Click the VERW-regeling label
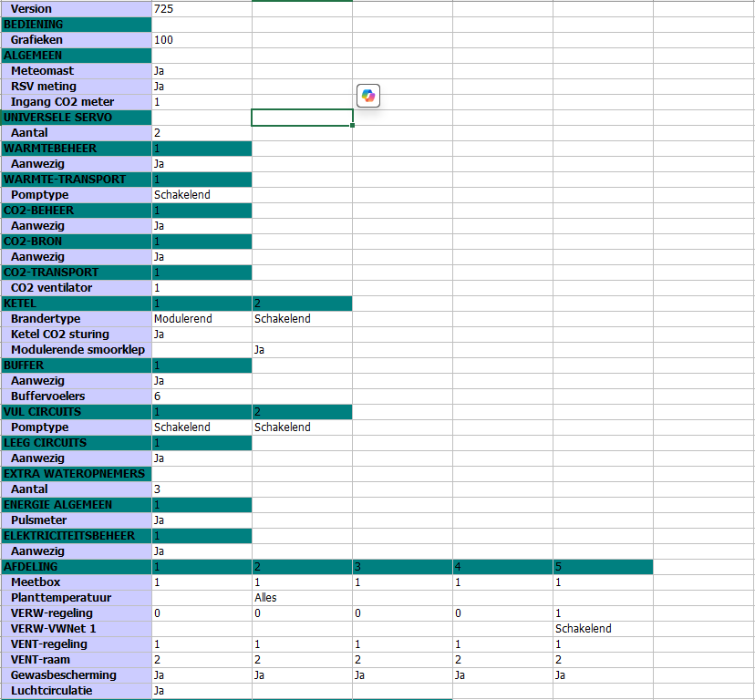755x700 pixels. click(x=77, y=612)
